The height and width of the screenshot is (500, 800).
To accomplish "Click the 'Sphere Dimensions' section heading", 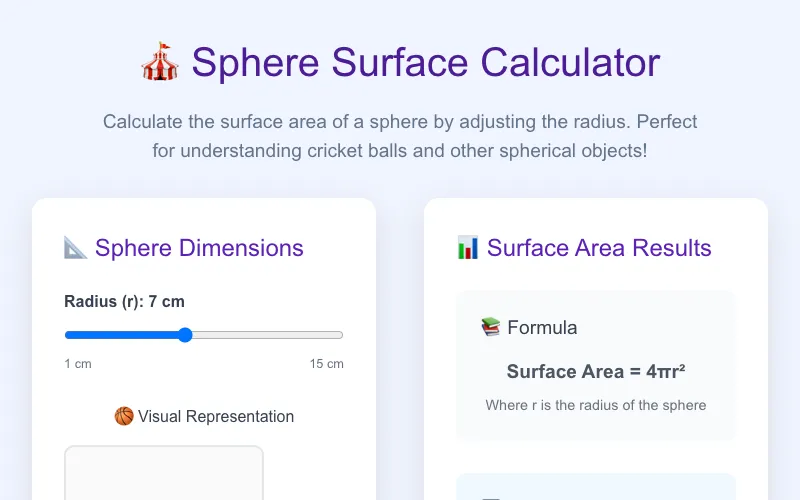I will (x=199, y=248).
